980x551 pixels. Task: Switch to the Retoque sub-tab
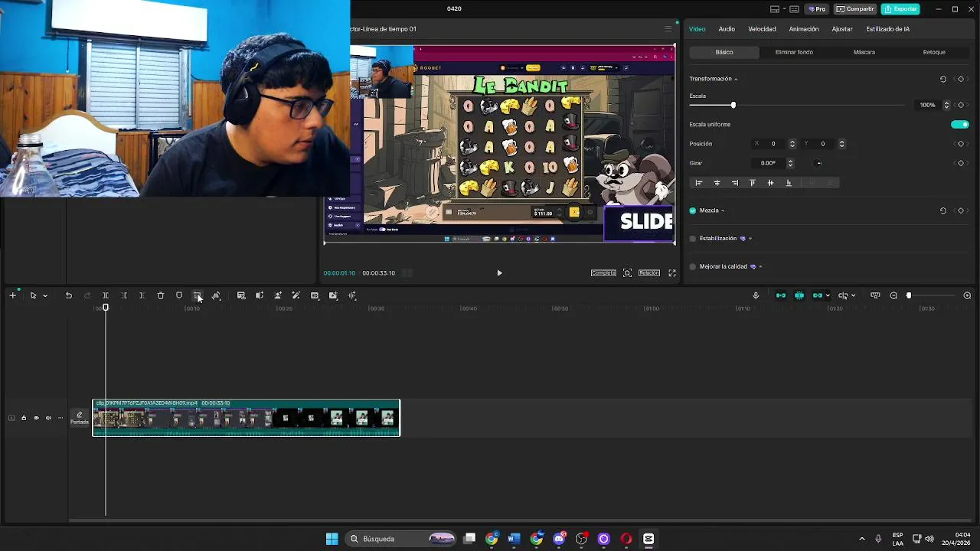(x=934, y=52)
